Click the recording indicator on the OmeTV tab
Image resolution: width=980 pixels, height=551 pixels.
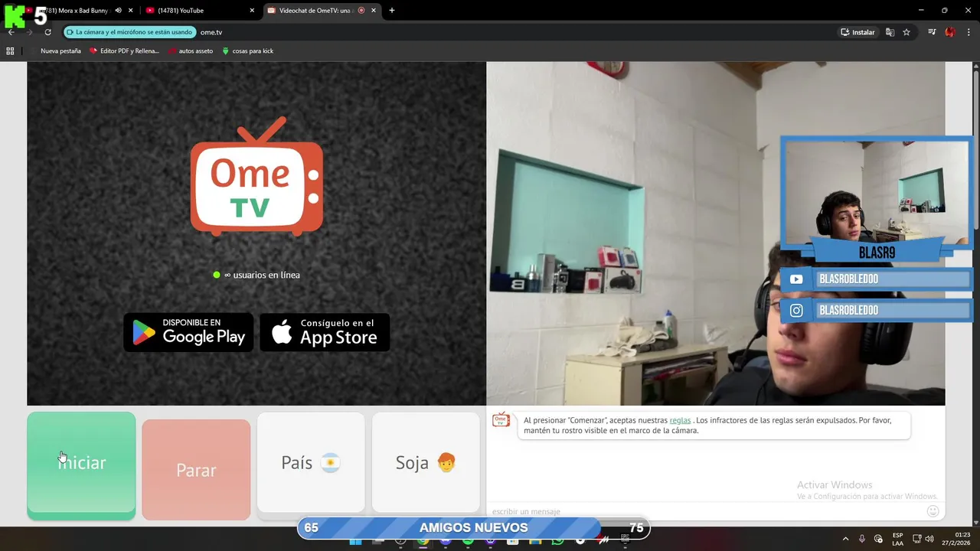coord(361,11)
